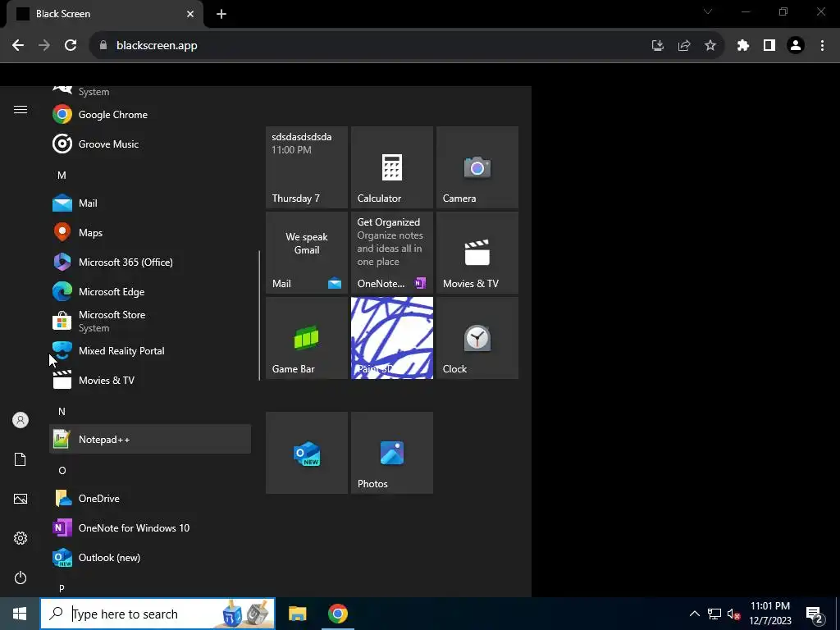Launch Groove Music from the app list
The height and width of the screenshot is (630, 840).
150,144
